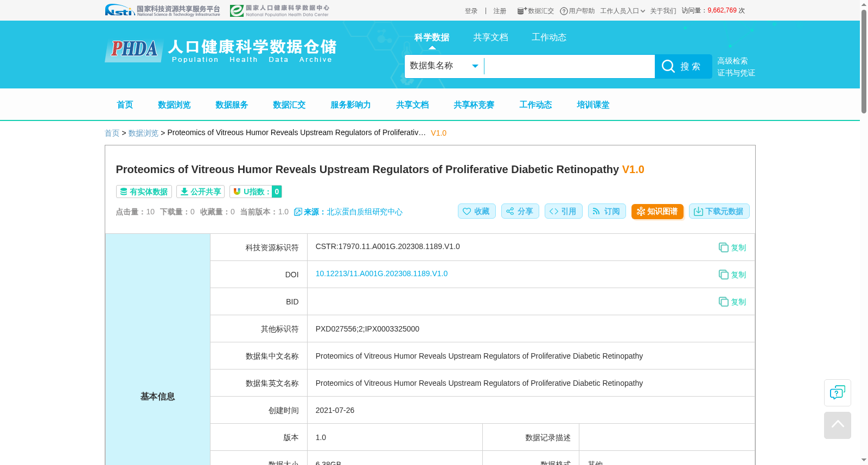868x465 pixels.
Task: Click the 有实体数据 badge
Action: point(144,192)
